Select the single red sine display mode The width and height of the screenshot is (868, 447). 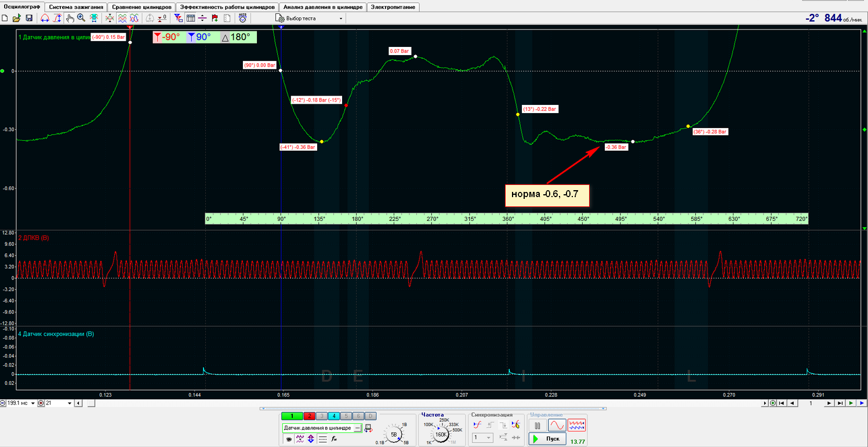tap(557, 426)
